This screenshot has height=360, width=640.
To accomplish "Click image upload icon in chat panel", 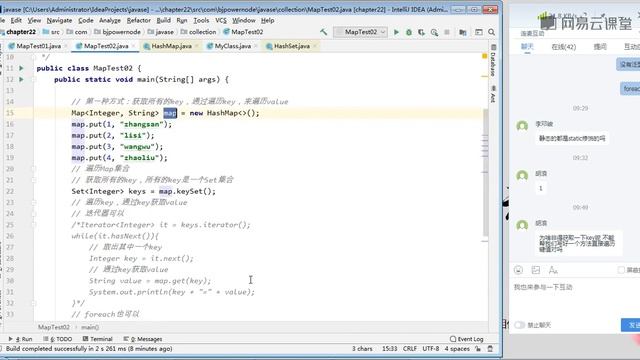I will point(536,270).
